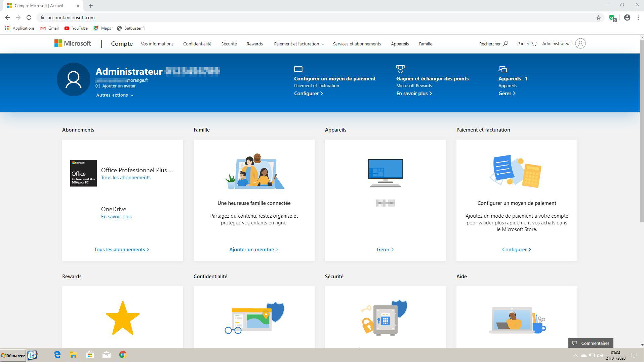This screenshot has height=362, width=644.
Task: Open Sécurité nav item
Action: (x=229, y=44)
